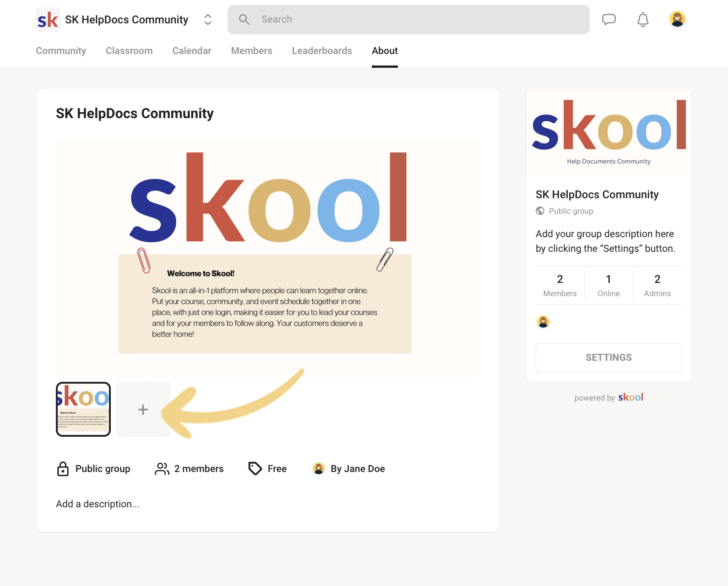Click the sidebar SK HelpDocs Community title
Screen dimensions: 728x586
[597, 195]
